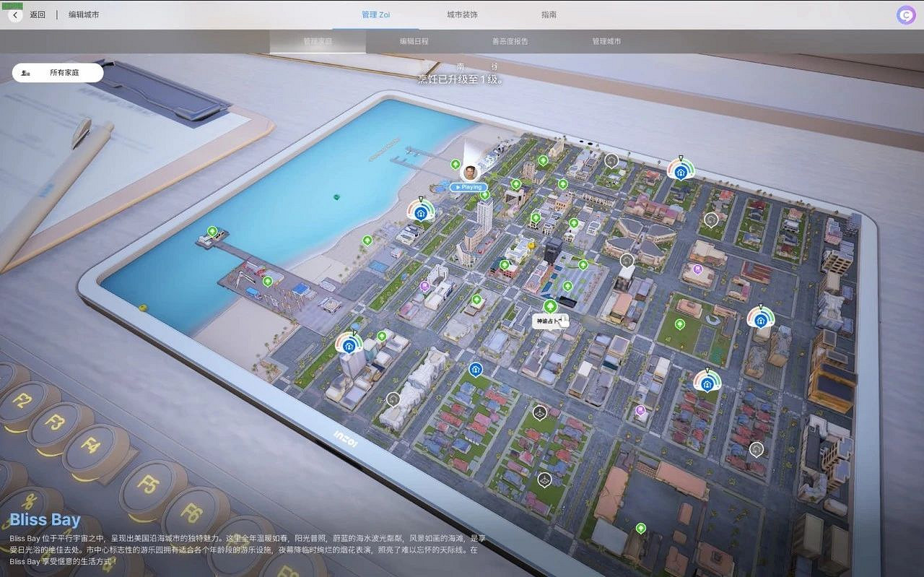The image size is (924, 577).
Task: Select the 编辑日程 sub-tab
Action: click(x=414, y=41)
